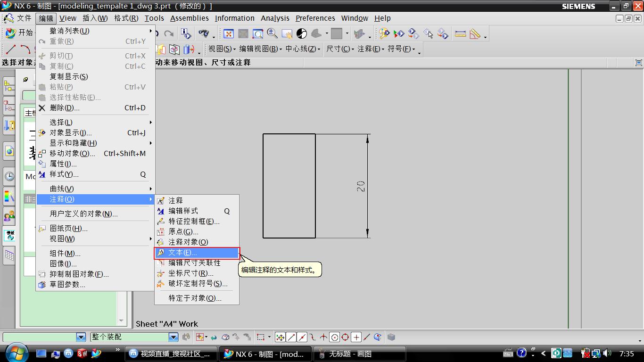Click the NX 6 - 制图 taskbar button
Viewport: 644px width, 362px height.
265,354
